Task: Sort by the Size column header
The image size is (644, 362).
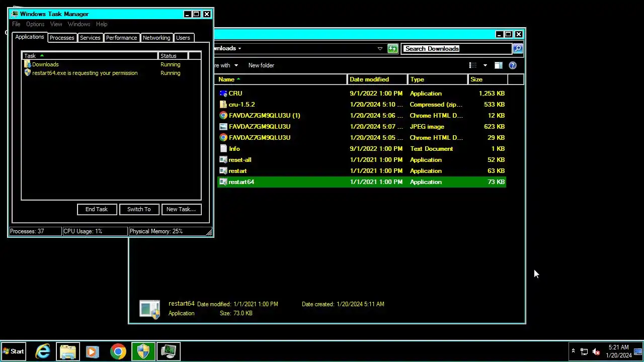Action: click(x=488, y=79)
